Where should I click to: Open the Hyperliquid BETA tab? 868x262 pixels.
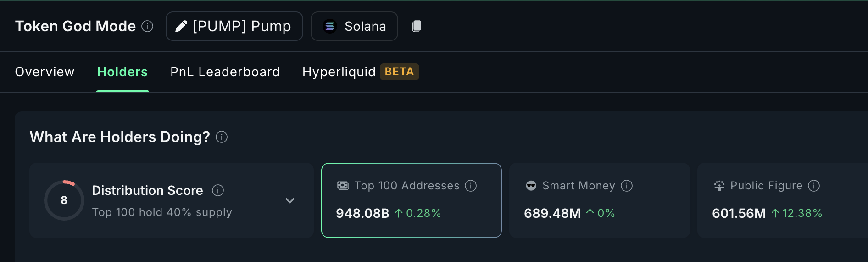click(361, 72)
